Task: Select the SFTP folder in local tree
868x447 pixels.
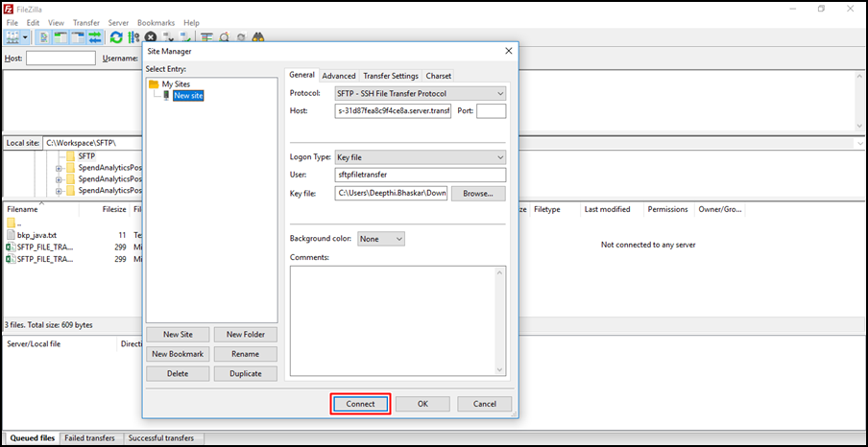Action: (87, 156)
